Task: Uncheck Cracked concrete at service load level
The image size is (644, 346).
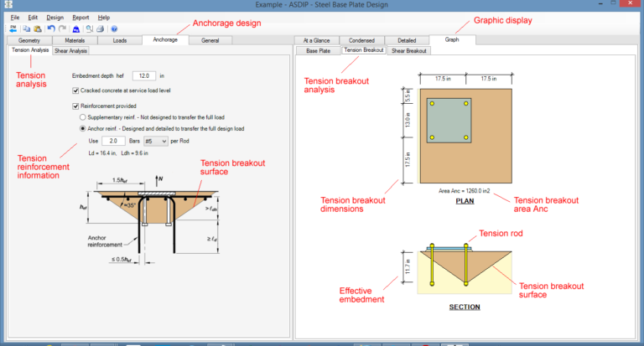Action: [x=76, y=90]
